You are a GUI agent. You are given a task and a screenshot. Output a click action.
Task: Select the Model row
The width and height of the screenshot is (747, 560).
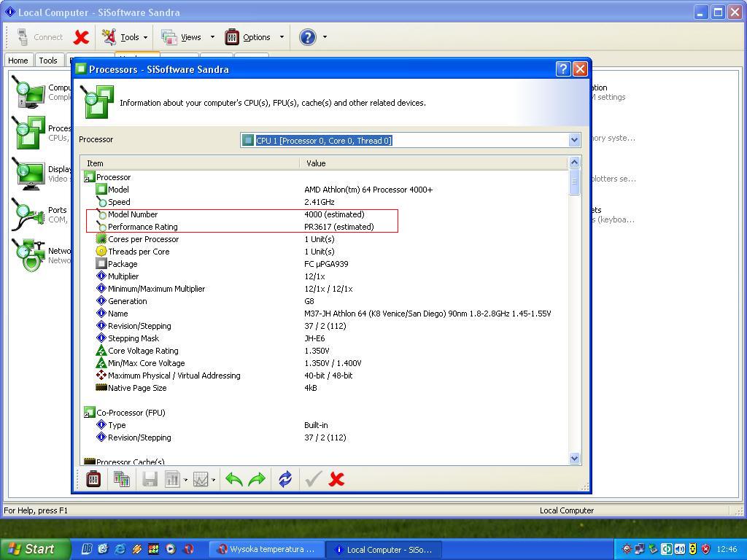pos(324,190)
